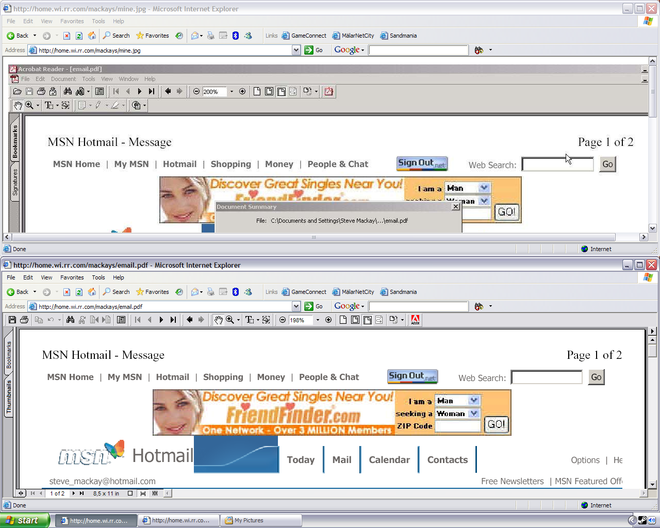Viewport: 660px width, 528px height.
Task: Click the zoom in plus button beside 198%
Action: pyautogui.click(x=328, y=320)
